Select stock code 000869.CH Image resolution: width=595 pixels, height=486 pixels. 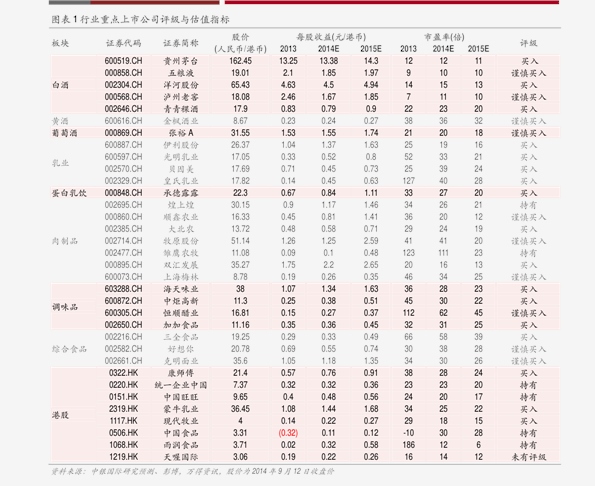coord(123,133)
